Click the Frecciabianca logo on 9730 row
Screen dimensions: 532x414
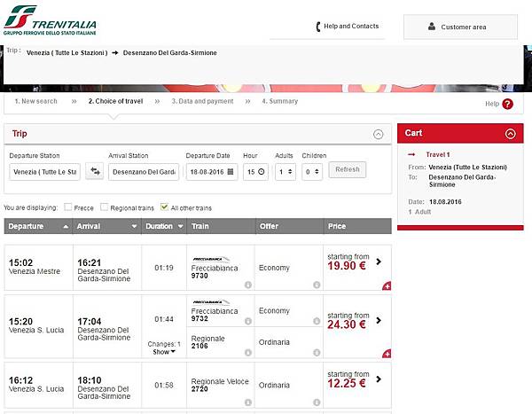[210, 260]
